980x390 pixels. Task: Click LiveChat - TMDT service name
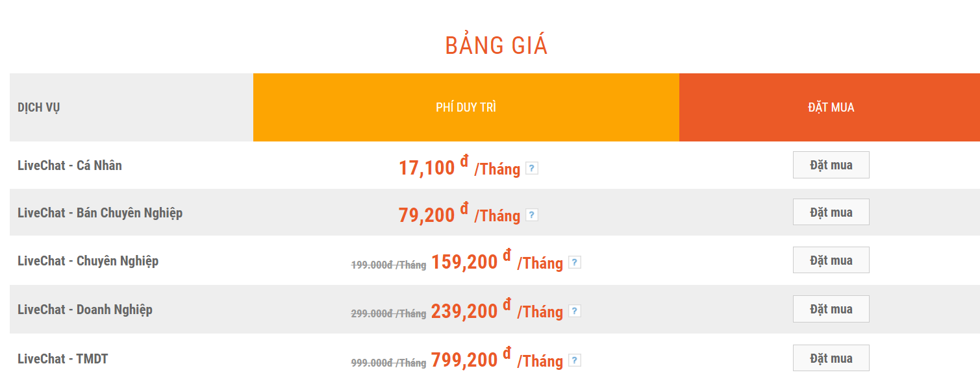click(62, 359)
